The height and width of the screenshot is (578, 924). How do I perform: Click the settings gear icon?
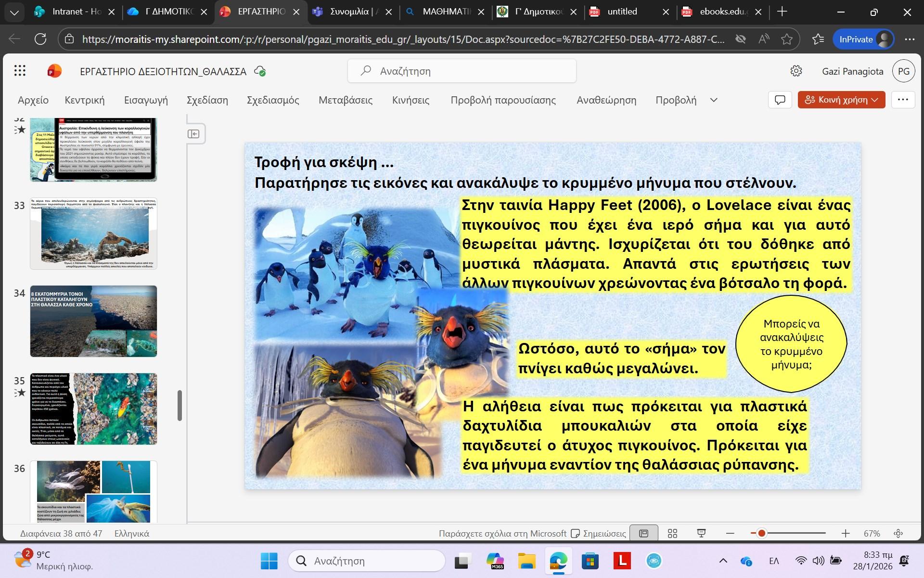coord(796,71)
